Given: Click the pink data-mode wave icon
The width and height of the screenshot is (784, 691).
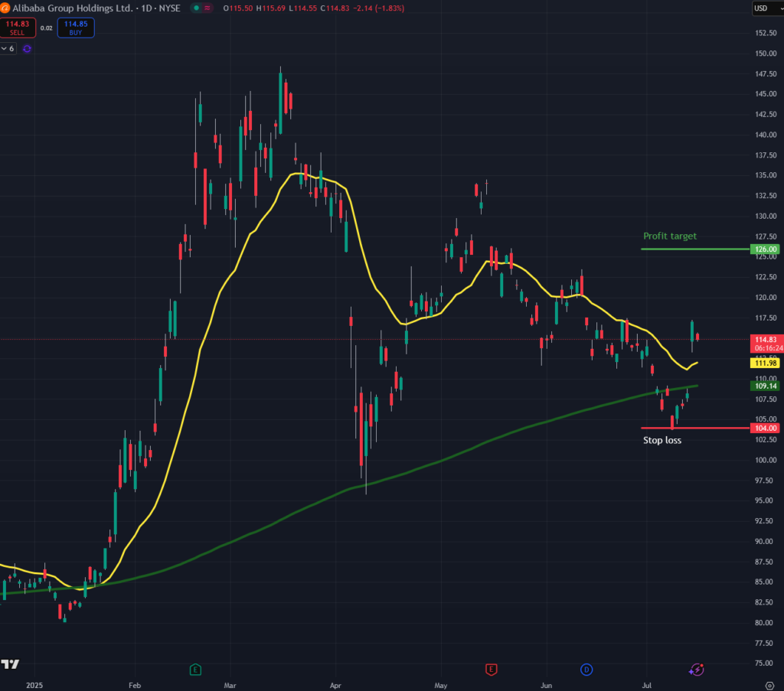Looking at the screenshot, I should tap(207, 8).
